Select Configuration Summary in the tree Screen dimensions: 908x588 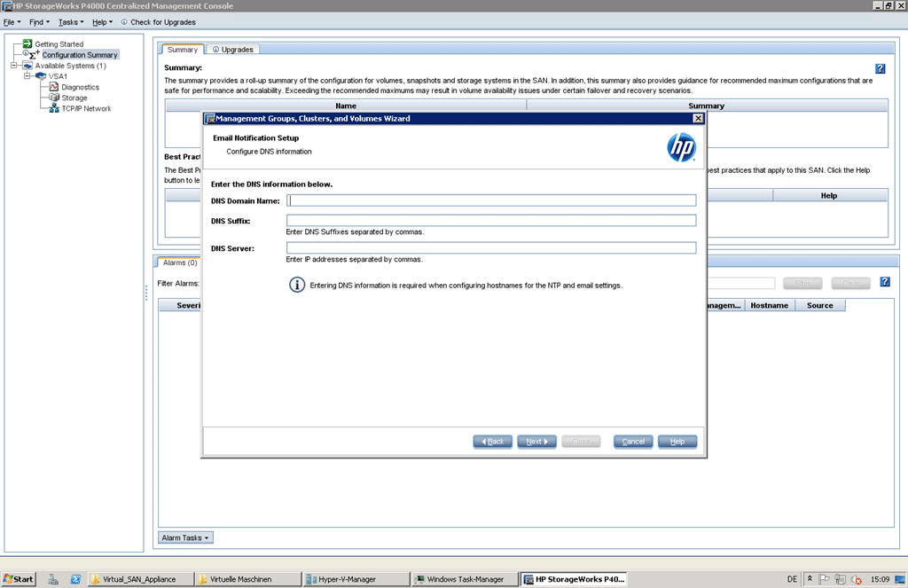pos(80,54)
